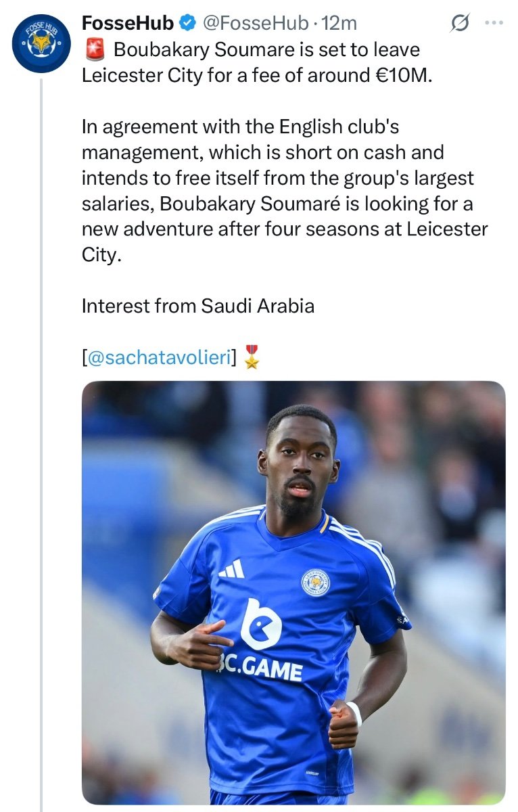Viewport: 518px width, 812px height.
Task: Tap the 12m timestamp
Action: (x=340, y=23)
